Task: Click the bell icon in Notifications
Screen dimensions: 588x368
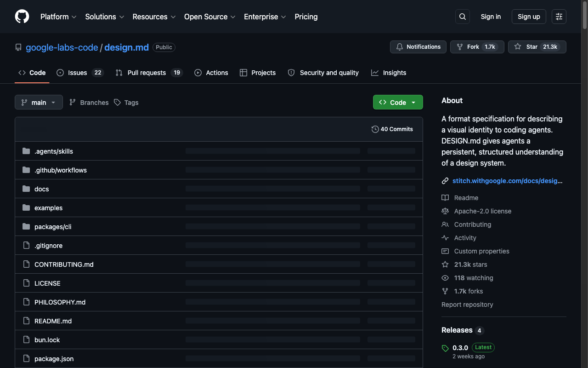Action: click(400, 47)
